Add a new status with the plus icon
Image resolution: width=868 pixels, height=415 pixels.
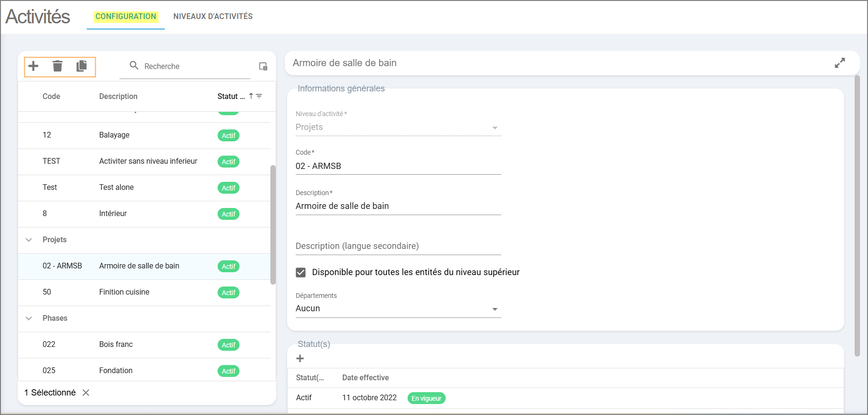tap(300, 358)
